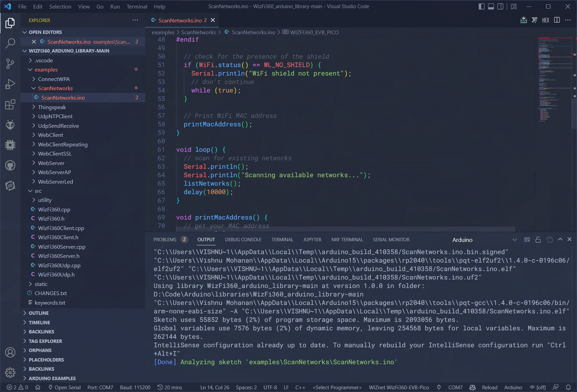
Task: Split the editor right
Action: point(557,20)
